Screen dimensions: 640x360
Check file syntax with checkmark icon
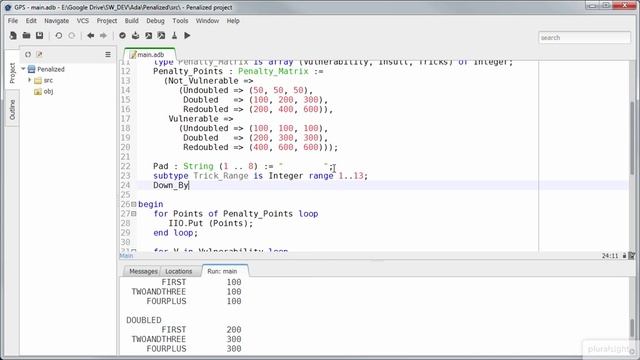pyautogui.click(x=122, y=36)
